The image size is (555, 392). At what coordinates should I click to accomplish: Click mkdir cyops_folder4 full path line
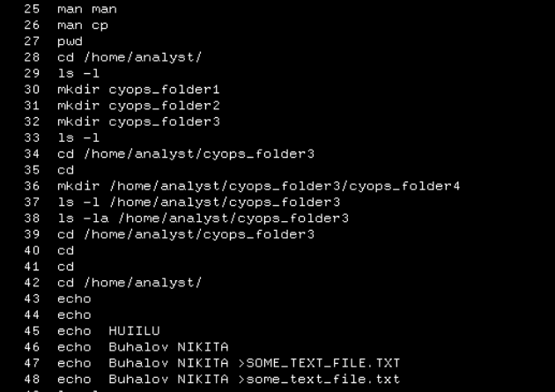259,187
